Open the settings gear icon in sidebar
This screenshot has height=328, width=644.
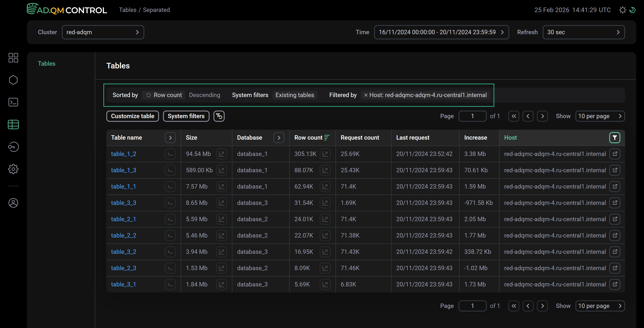(x=13, y=169)
